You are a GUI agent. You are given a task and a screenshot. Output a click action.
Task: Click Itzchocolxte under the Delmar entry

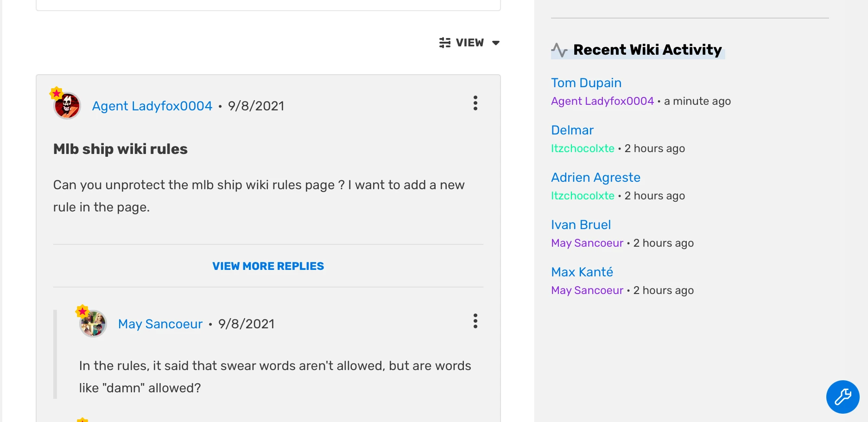[583, 148]
